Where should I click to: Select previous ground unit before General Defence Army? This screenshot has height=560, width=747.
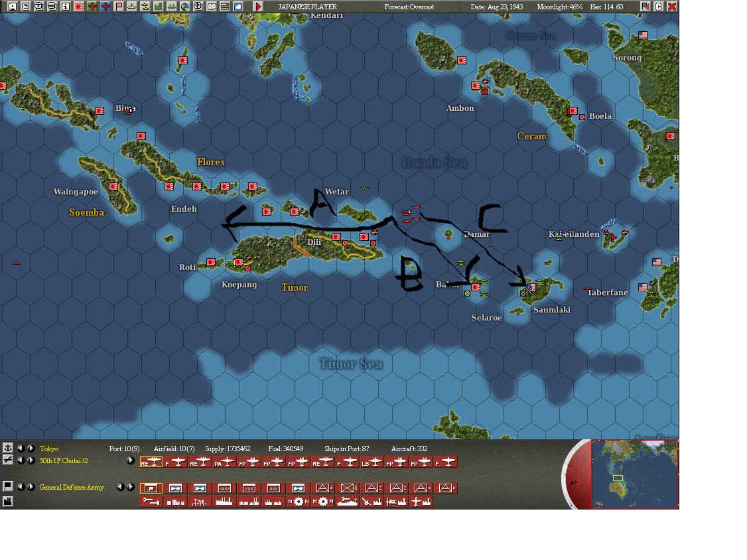click(x=21, y=487)
